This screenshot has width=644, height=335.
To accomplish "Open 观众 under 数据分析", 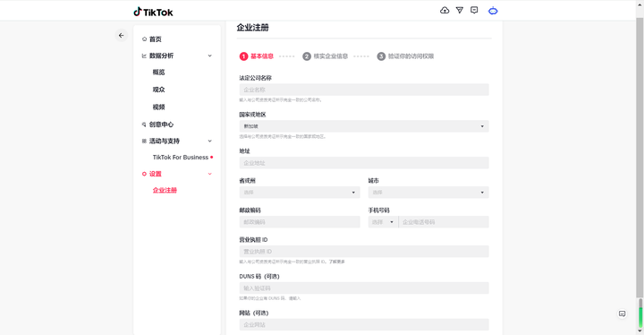I will click(x=158, y=90).
